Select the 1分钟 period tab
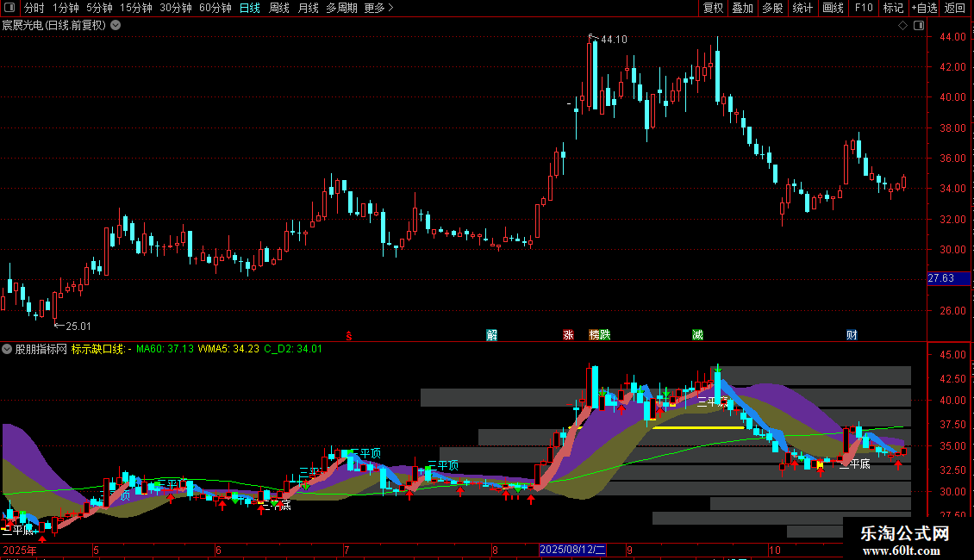 pos(66,8)
